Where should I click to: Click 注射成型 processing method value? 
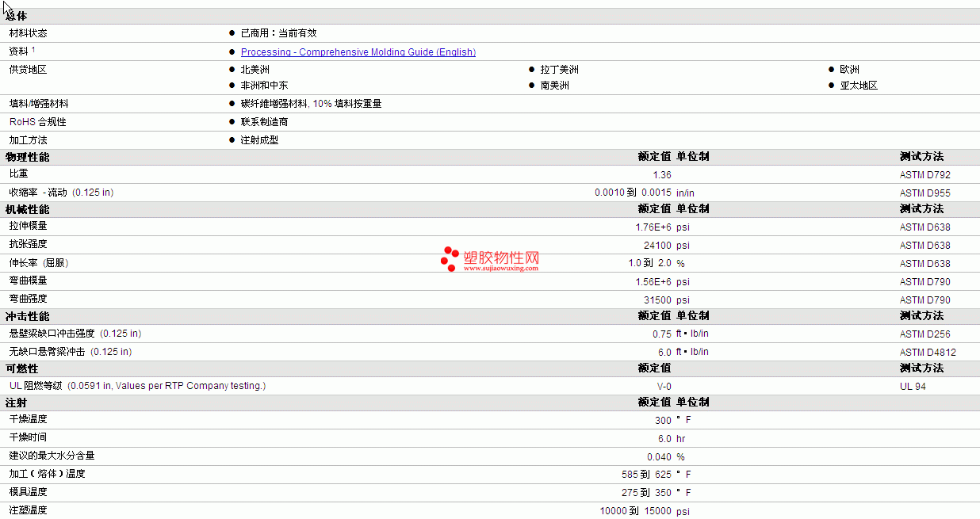pyautogui.click(x=259, y=140)
